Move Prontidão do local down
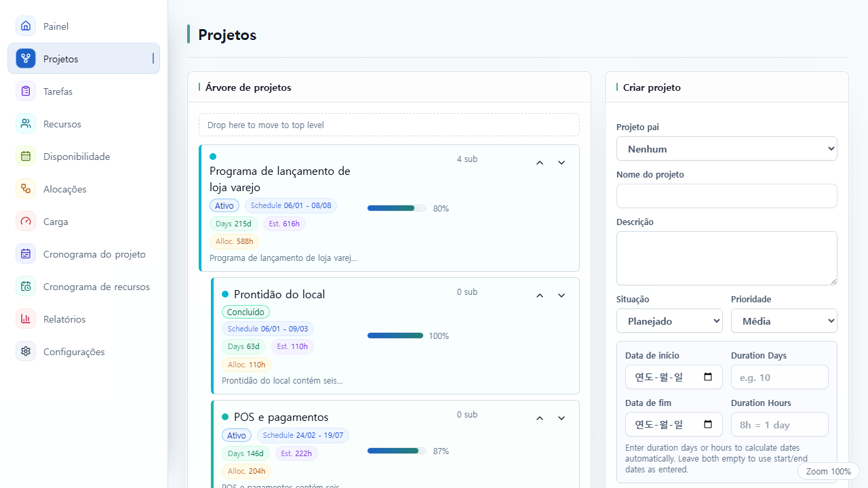Screen dimensions: 868x488 click(561, 296)
